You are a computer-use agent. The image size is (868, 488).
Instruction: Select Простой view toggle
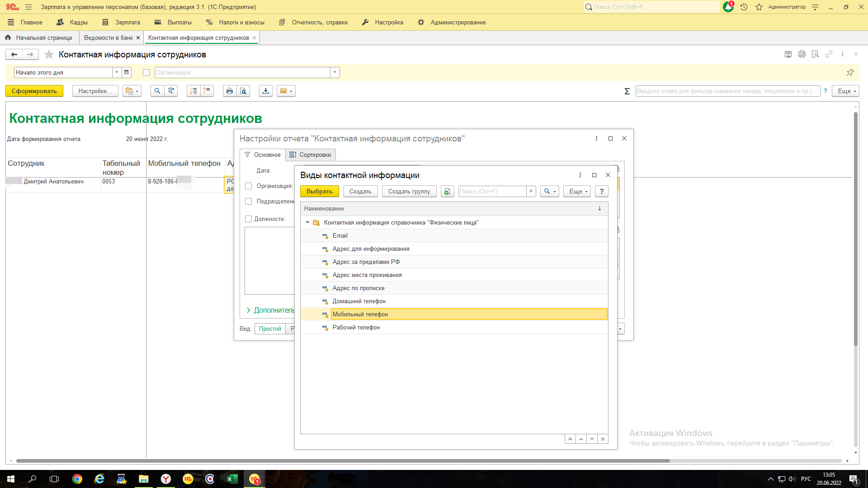click(x=270, y=329)
